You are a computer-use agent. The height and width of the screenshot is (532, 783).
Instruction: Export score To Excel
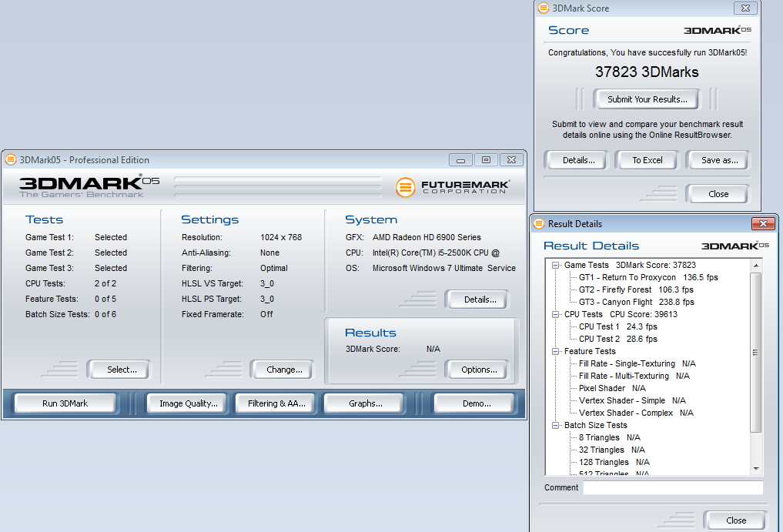tap(647, 160)
